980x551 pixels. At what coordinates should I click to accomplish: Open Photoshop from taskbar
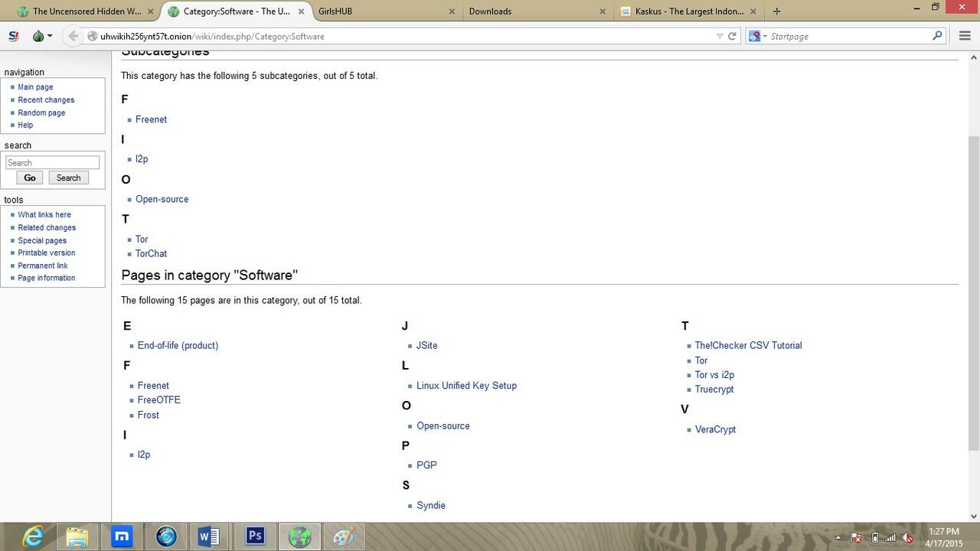[x=254, y=536]
